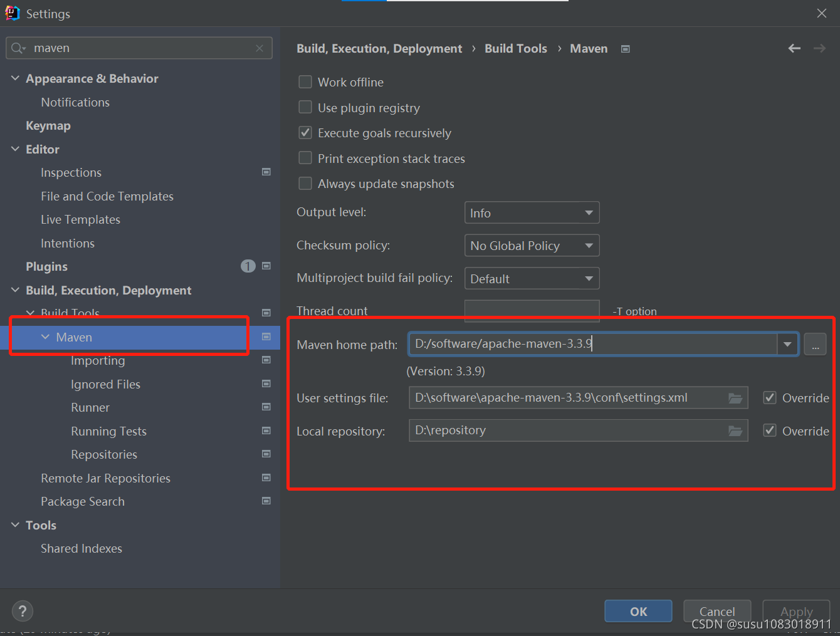Click the settings search box
This screenshot has width=840, height=636.
coord(139,48)
